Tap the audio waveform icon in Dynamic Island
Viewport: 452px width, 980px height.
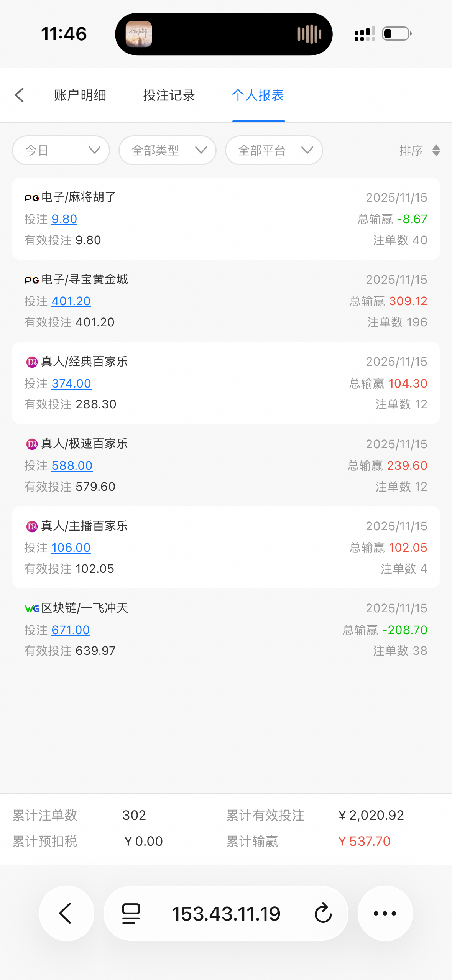(x=309, y=34)
